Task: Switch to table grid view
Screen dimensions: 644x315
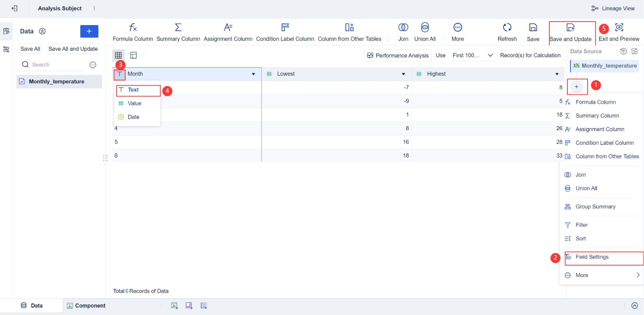Action: click(x=118, y=55)
